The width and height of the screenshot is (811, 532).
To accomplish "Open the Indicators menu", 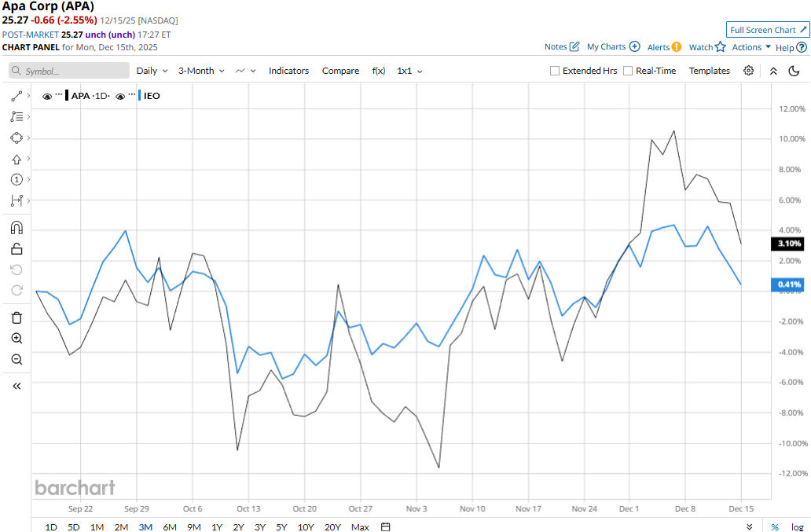I will [288, 71].
